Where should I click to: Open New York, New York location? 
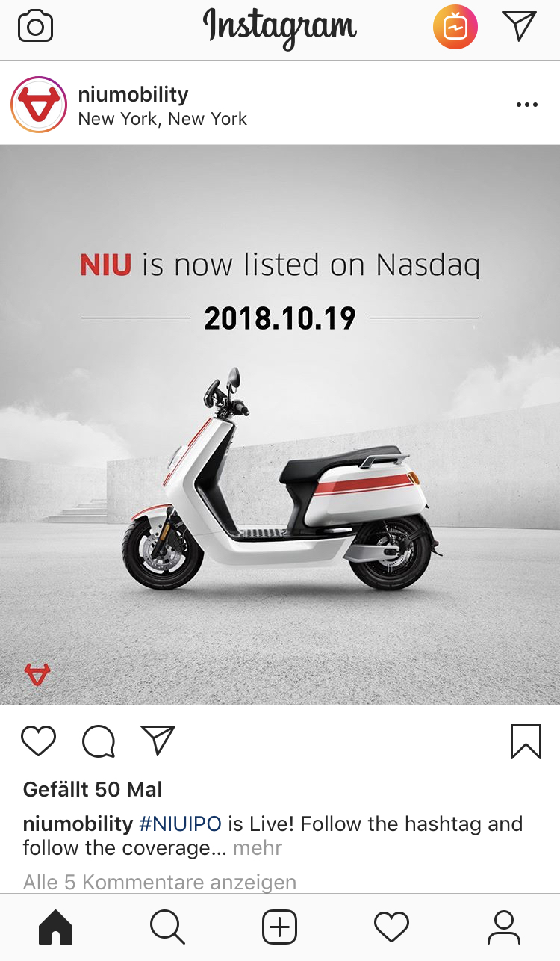coord(162,119)
